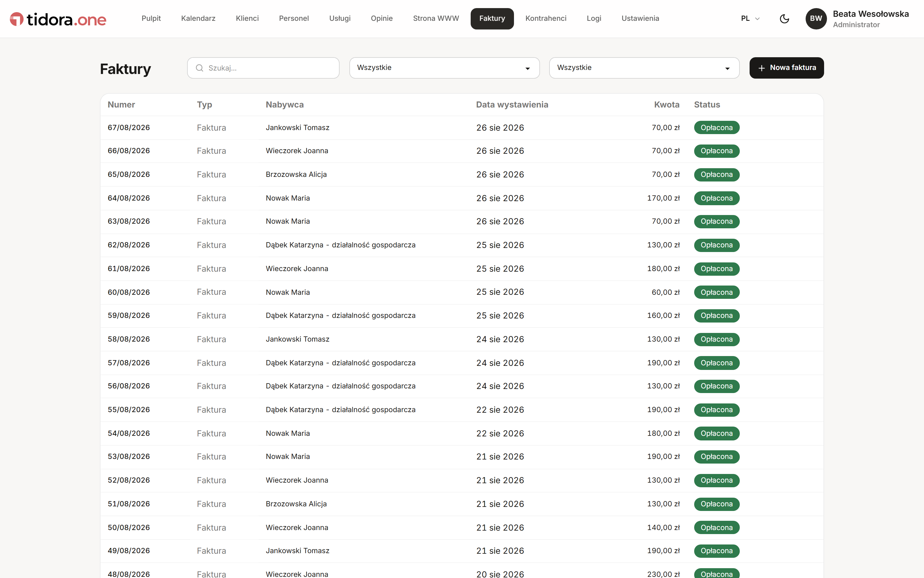Open the BW user avatar menu
924x578 pixels.
[x=816, y=19]
